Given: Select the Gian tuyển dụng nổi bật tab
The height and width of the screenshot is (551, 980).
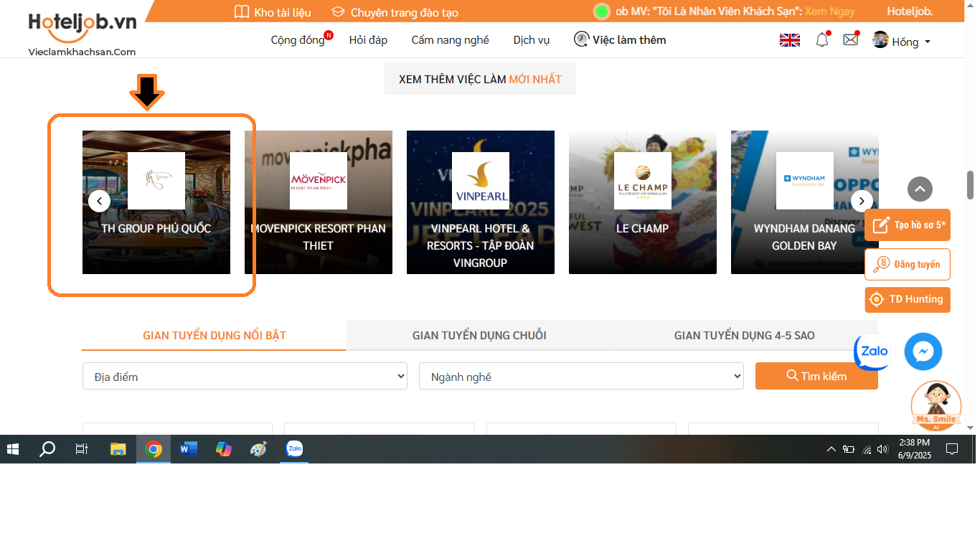Looking at the screenshot, I should pyautogui.click(x=215, y=335).
